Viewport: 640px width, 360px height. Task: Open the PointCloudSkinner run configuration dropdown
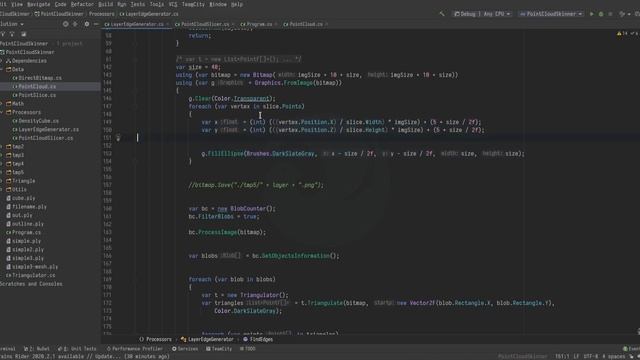coord(550,14)
